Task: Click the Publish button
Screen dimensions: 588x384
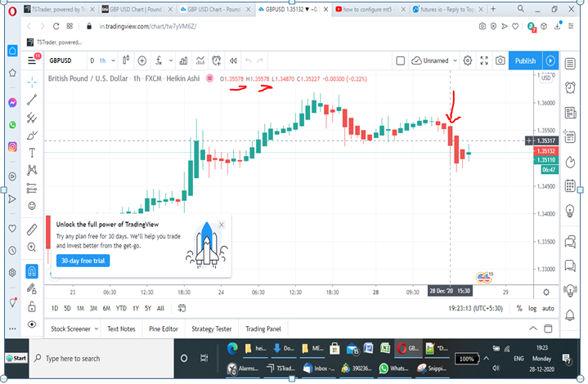Action: pyautogui.click(x=525, y=60)
